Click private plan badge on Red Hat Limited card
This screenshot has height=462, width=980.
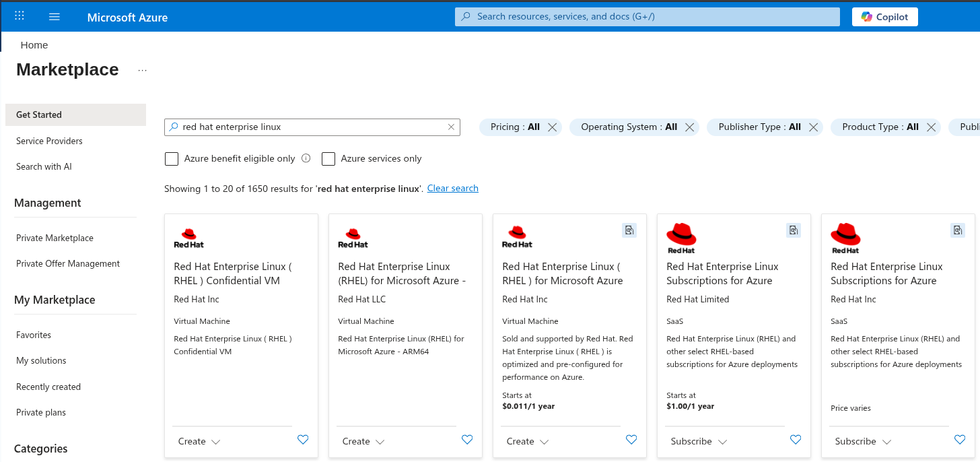pos(794,230)
